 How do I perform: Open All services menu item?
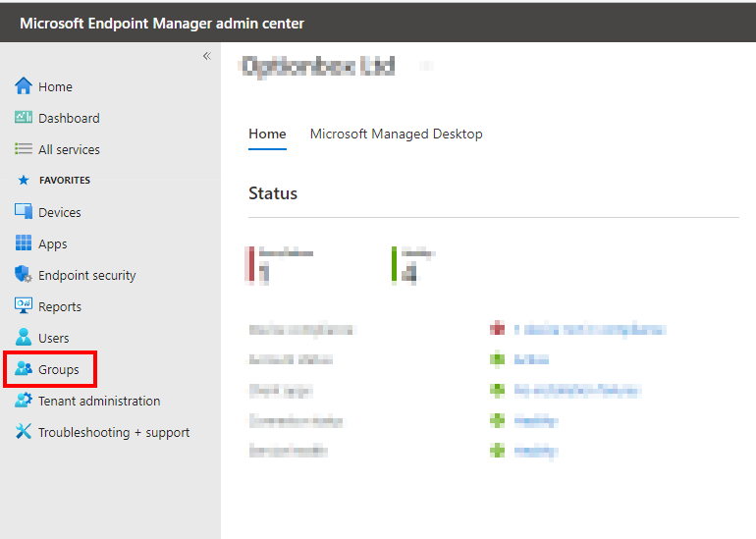pos(69,149)
